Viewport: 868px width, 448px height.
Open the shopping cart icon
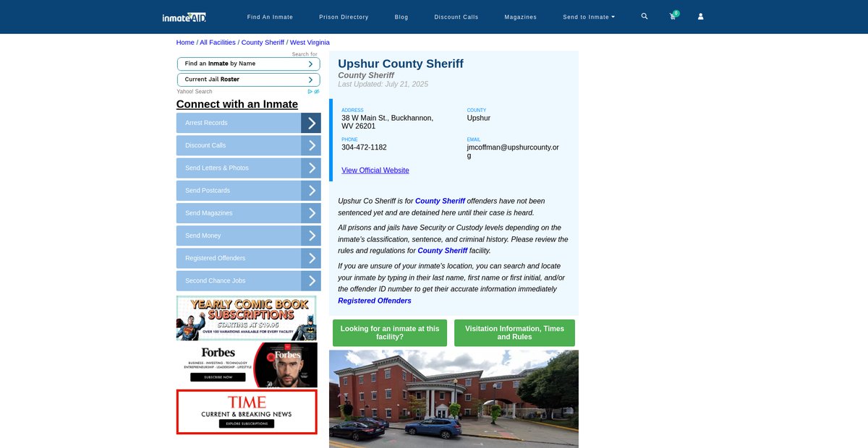(x=673, y=17)
